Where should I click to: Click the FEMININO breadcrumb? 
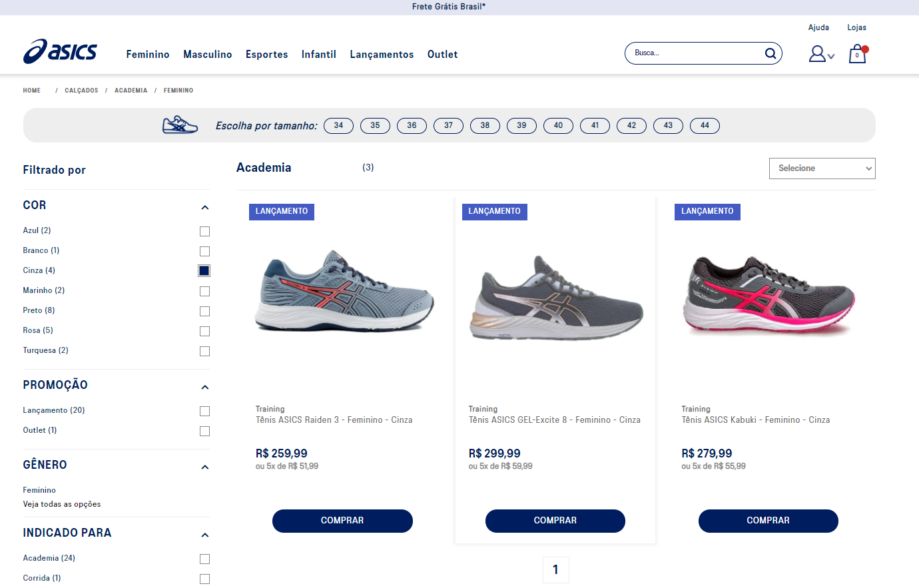tap(178, 91)
